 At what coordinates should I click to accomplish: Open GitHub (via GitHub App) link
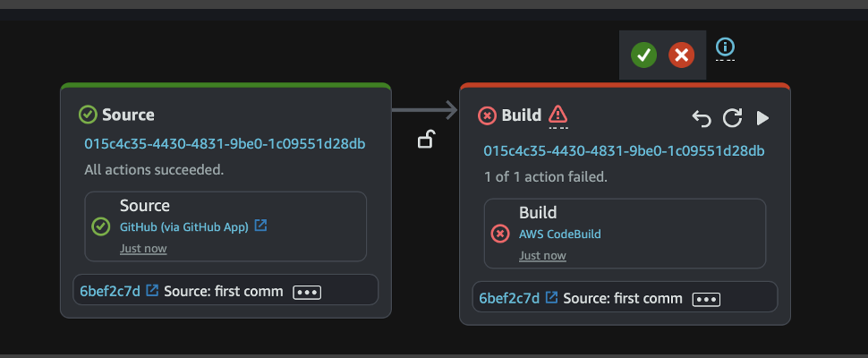click(184, 226)
